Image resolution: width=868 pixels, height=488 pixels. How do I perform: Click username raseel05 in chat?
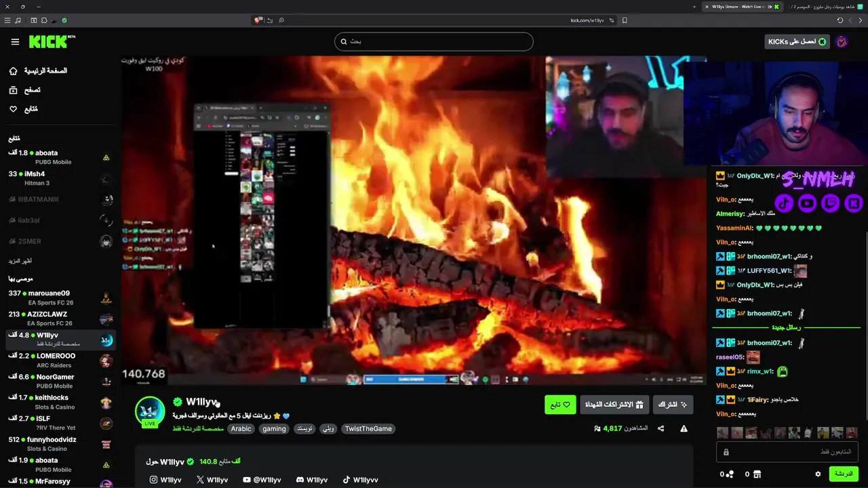[x=730, y=357]
